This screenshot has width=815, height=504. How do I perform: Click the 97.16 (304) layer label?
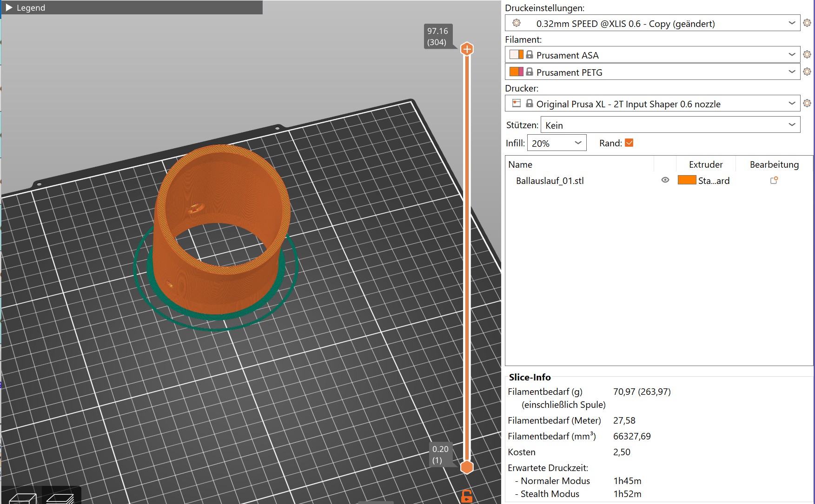[x=437, y=36]
